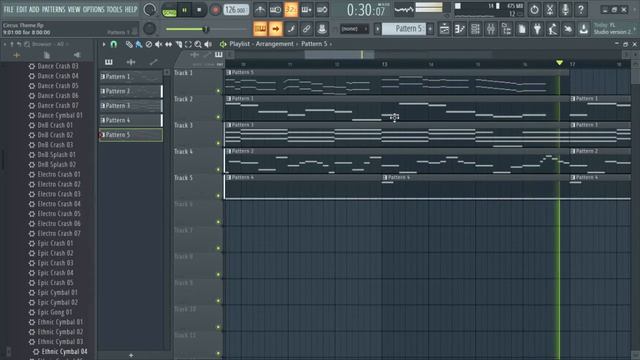Toggle the Browser window icon in toolbar
640x360 pixels.
click(506, 29)
